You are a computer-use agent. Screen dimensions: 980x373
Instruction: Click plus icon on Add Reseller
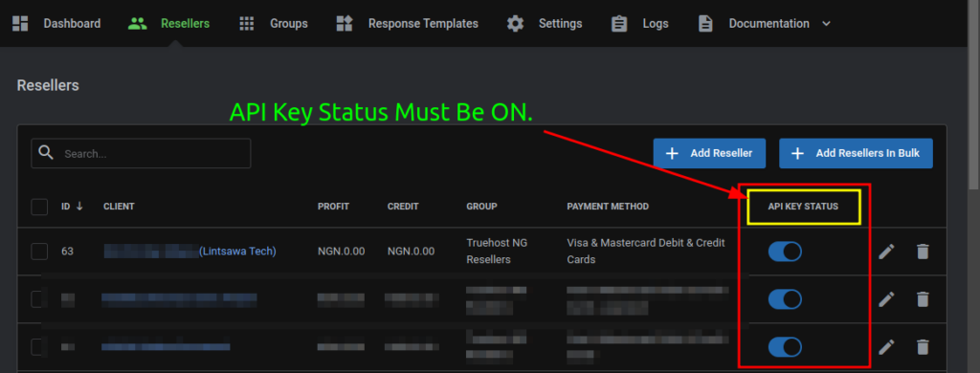pyautogui.click(x=672, y=153)
